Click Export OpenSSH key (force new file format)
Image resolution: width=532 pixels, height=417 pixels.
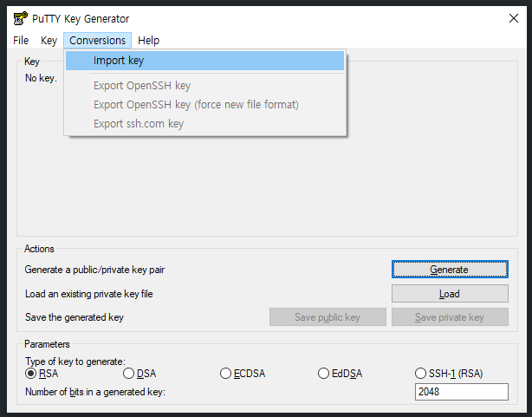point(196,105)
